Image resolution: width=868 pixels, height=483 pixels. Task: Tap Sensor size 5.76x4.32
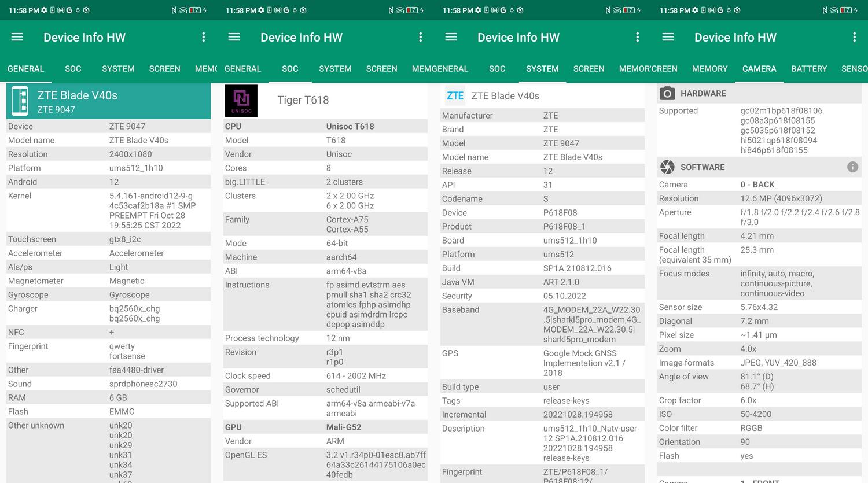[759, 308]
